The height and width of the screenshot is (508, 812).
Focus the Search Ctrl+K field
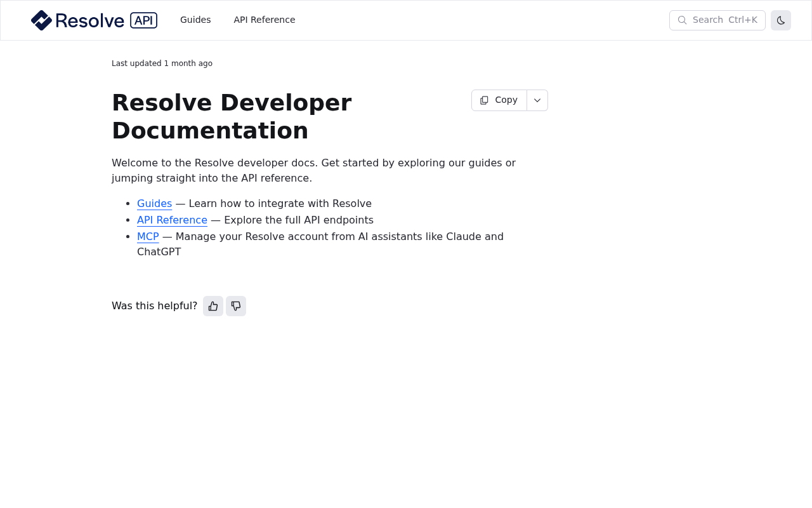click(x=717, y=20)
